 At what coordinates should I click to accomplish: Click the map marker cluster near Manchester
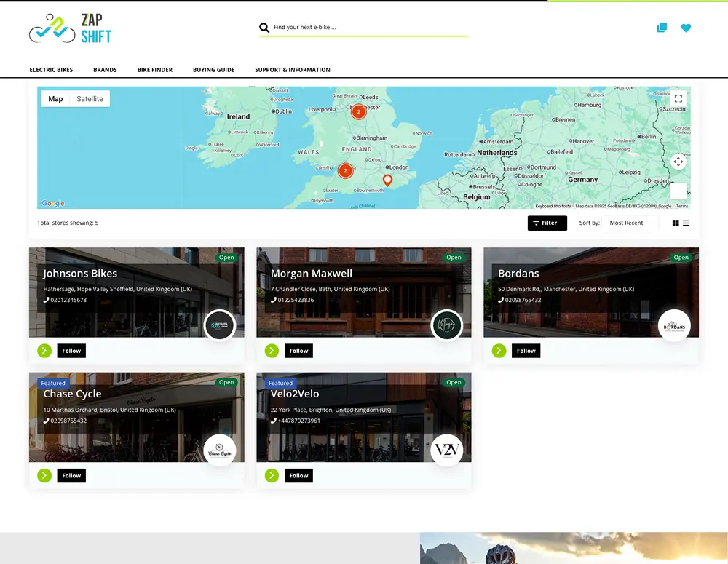tap(358, 111)
